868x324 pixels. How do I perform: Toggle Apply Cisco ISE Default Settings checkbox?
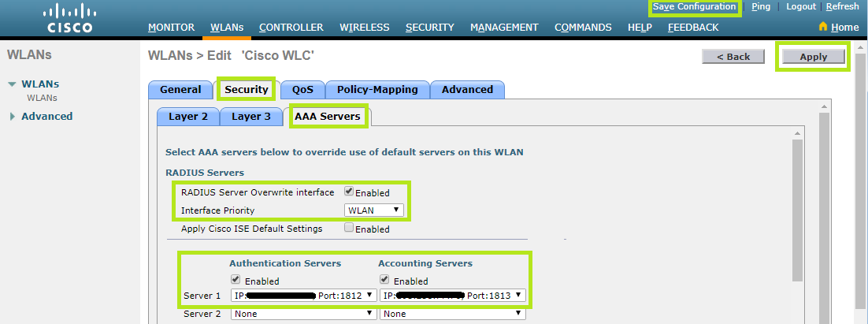pos(349,229)
